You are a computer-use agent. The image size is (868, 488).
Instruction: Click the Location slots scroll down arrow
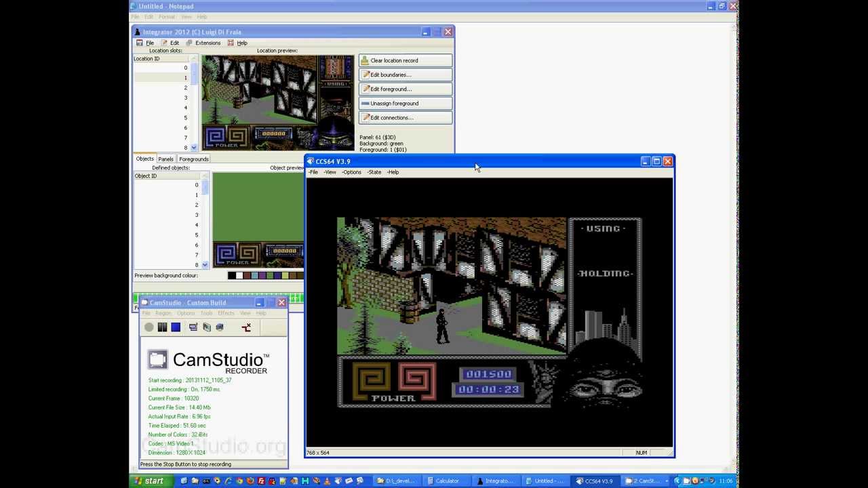point(194,147)
